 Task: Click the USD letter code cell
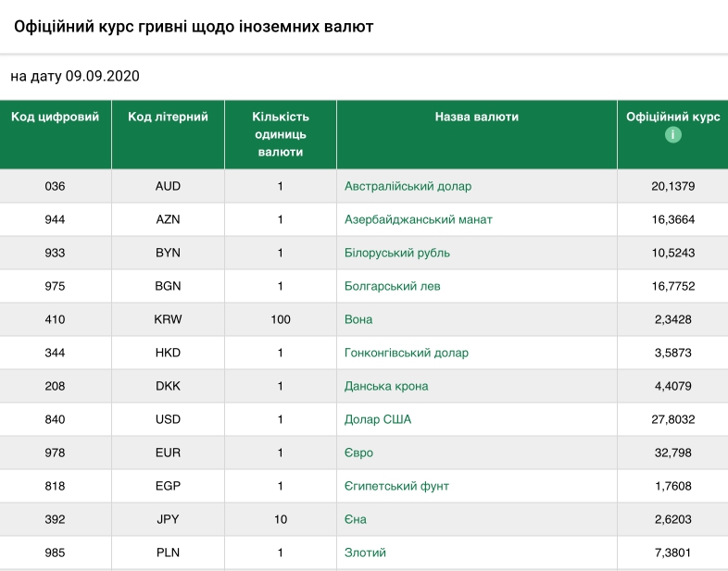click(168, 419)
